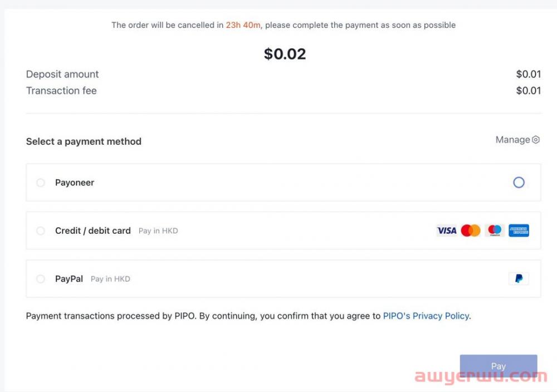Click the Payoneer label
The image size is (557, 392).
(75, 183)
